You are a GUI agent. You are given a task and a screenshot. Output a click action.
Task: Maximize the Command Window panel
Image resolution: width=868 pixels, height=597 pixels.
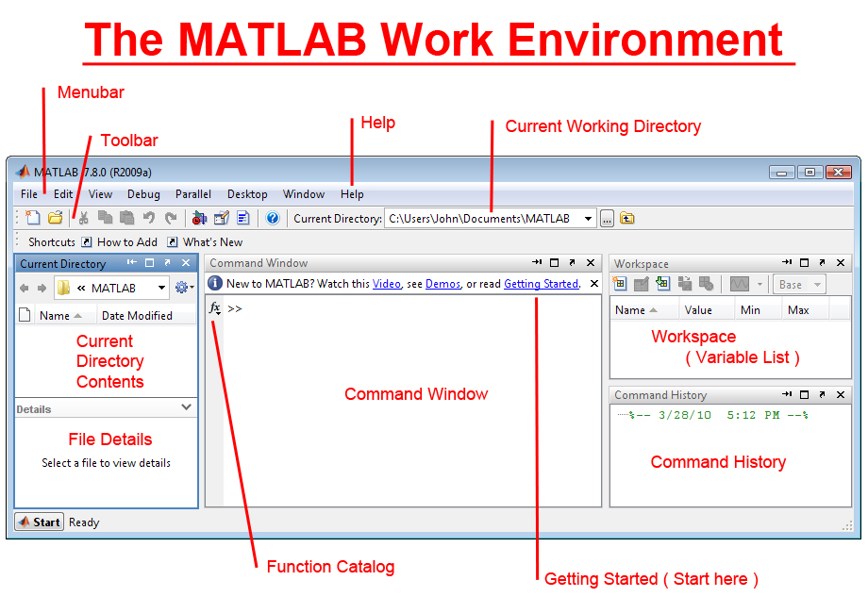[554, 262]
